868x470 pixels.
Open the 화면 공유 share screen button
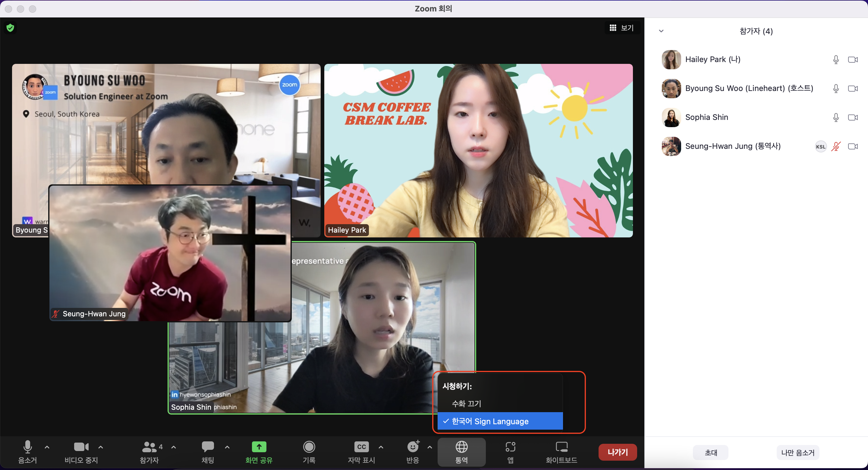click(259, 447)
